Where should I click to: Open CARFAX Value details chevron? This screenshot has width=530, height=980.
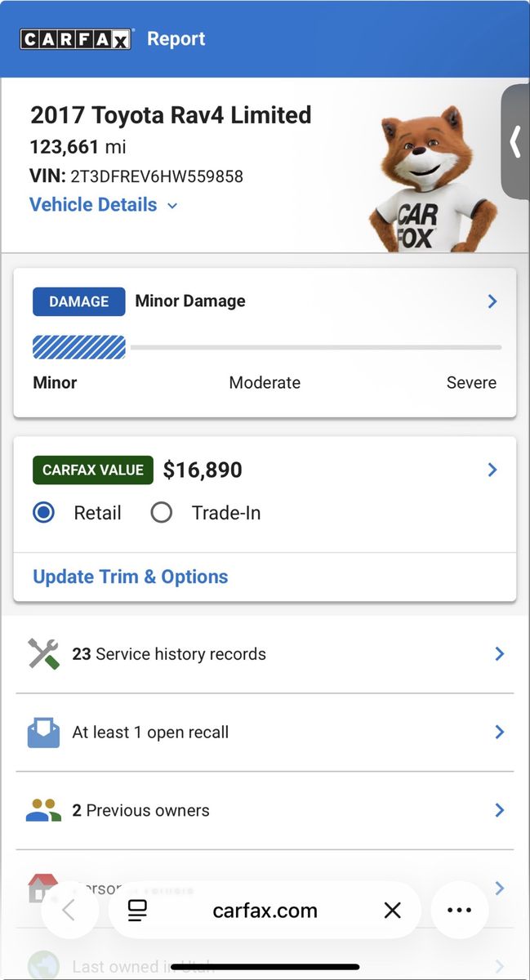(x=492, y=470)
